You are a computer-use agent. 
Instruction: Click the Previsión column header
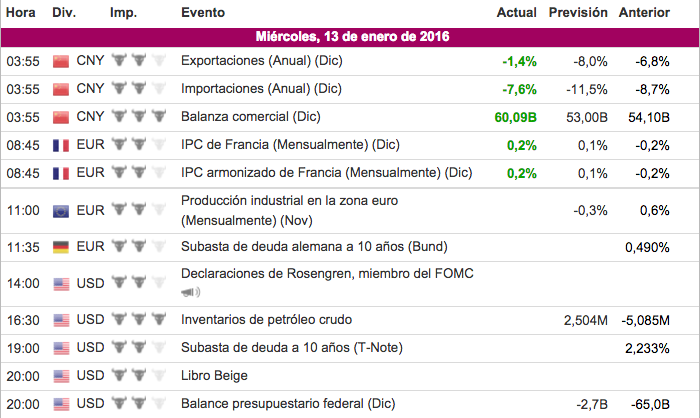pos(578,13)
